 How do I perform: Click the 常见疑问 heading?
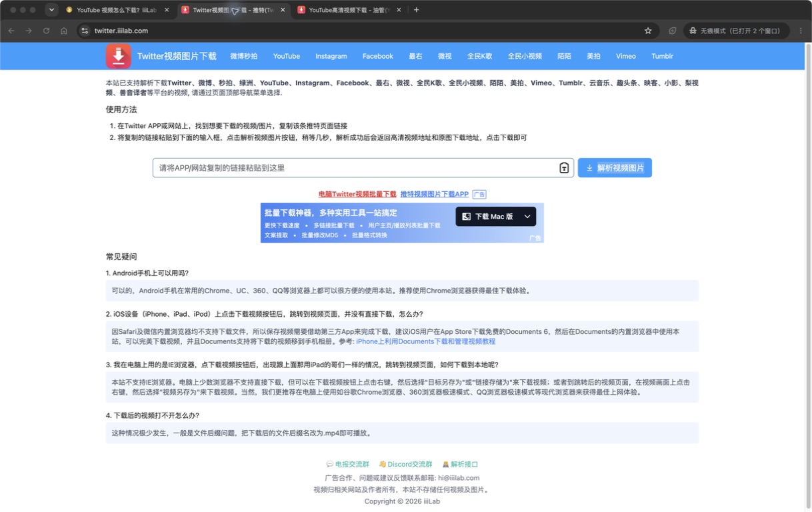[x=121, y=257]
